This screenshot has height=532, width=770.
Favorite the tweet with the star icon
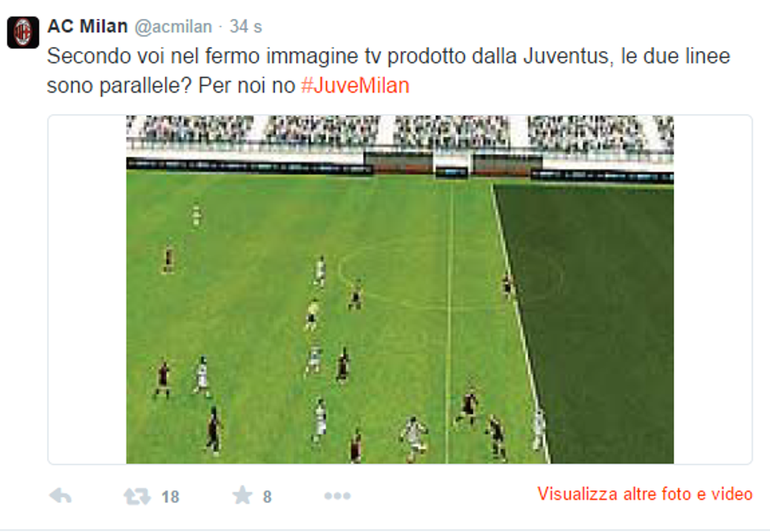[x=242, y=495]
